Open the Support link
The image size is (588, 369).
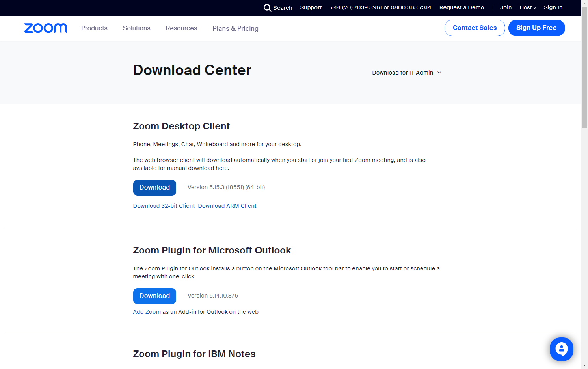pyautogui.click(x=311, y=7)
